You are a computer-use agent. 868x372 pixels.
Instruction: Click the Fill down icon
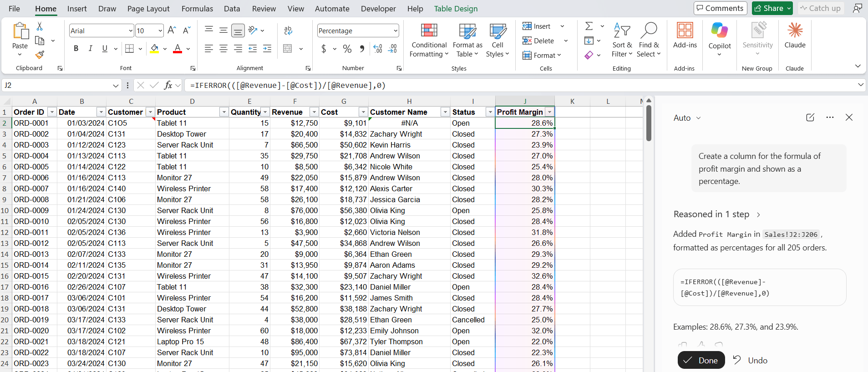tap(589, 41)
